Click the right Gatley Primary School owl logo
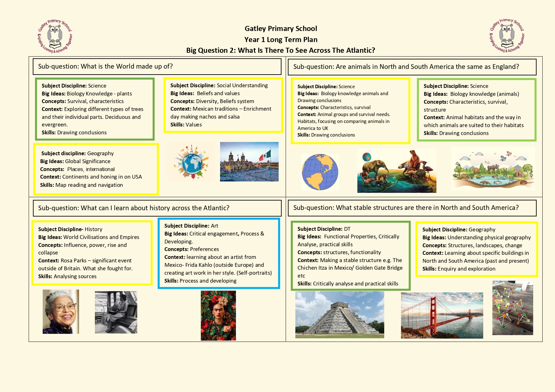The image size is (555, 392). tap(507, 35)
